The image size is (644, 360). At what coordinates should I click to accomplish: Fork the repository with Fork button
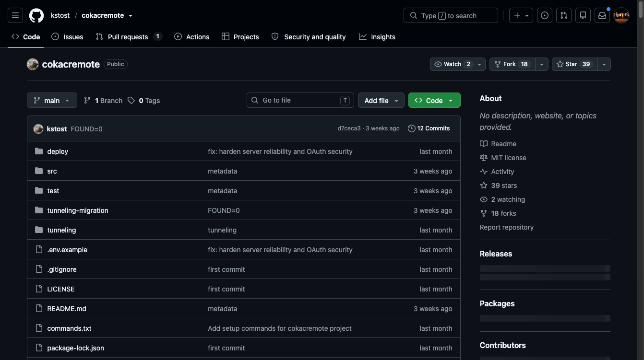pos(512,64)
